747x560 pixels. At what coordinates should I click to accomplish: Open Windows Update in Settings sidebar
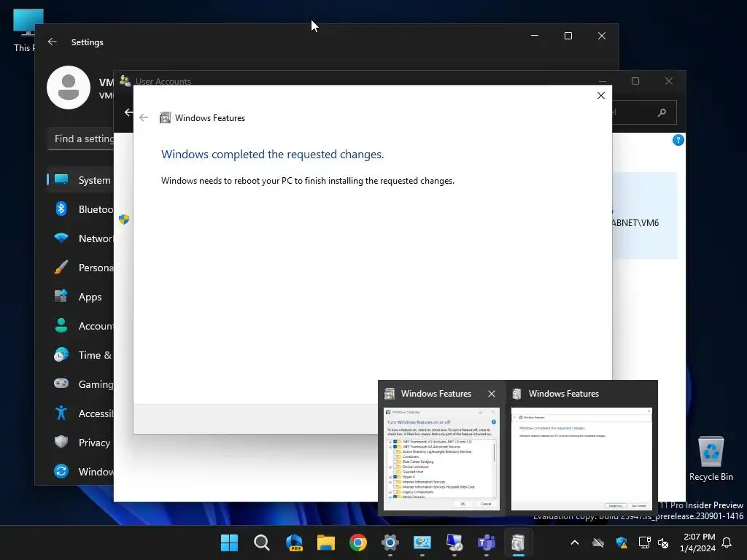pyautogui.click(x=81, y=472)
